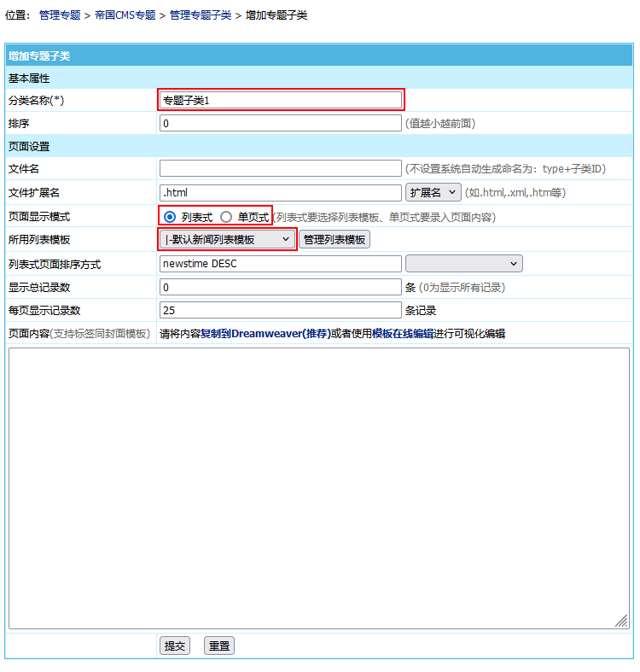Expand the 默认新闻列表模板 dropdown

pos(227,240)
